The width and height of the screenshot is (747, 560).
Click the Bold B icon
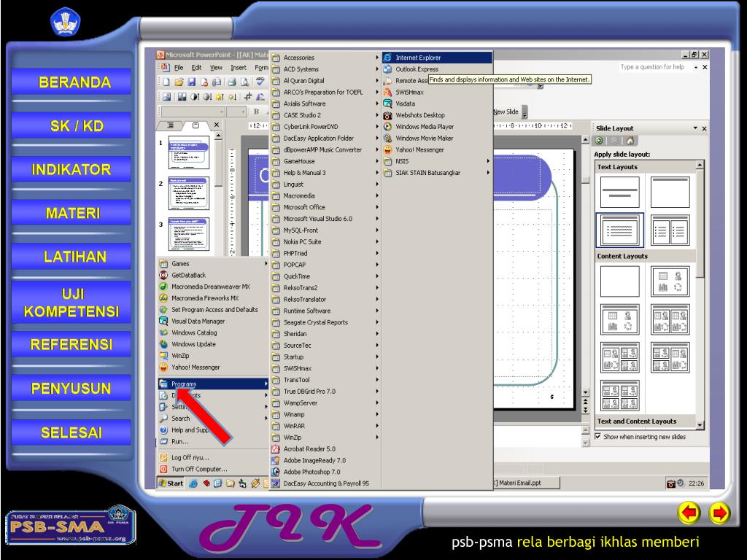coord(256,112)
